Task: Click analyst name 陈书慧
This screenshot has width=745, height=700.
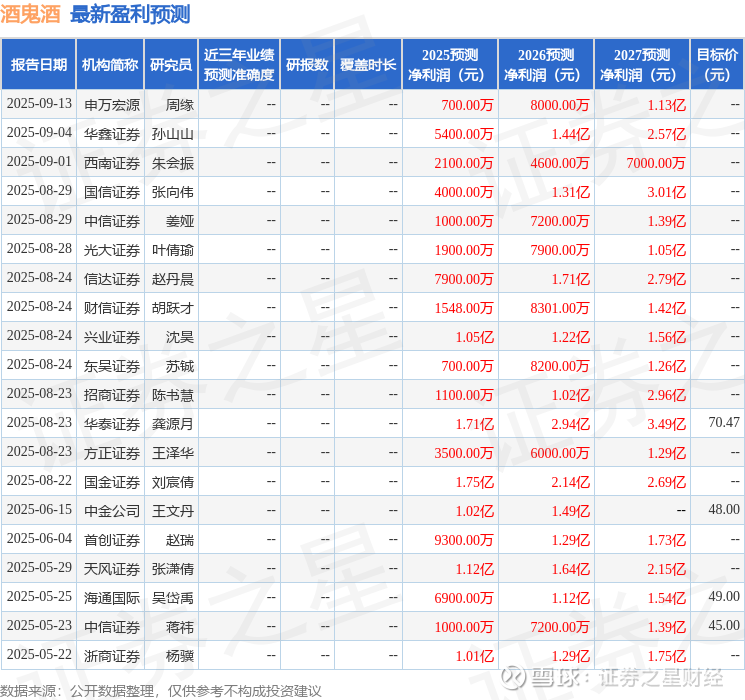Action: tap(172, 395)
